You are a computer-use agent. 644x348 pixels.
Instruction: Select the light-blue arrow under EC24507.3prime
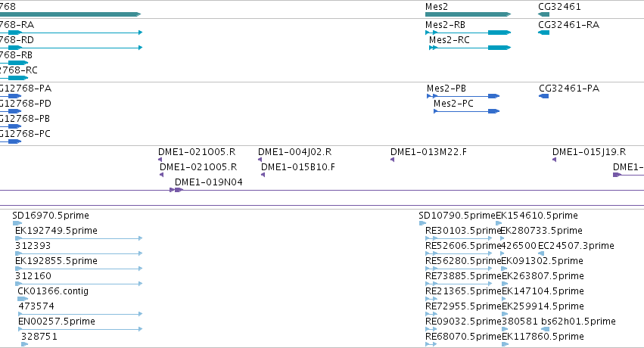point(541,253)
